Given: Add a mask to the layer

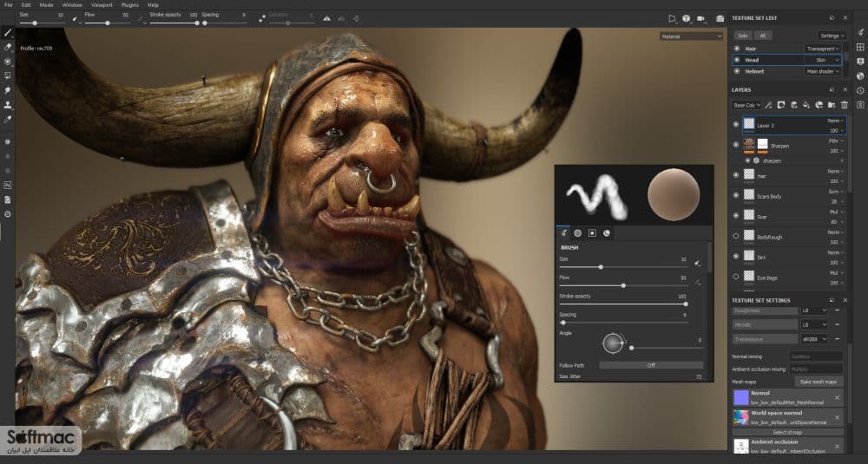Looking at the screenshot, I should coord(781,105).
